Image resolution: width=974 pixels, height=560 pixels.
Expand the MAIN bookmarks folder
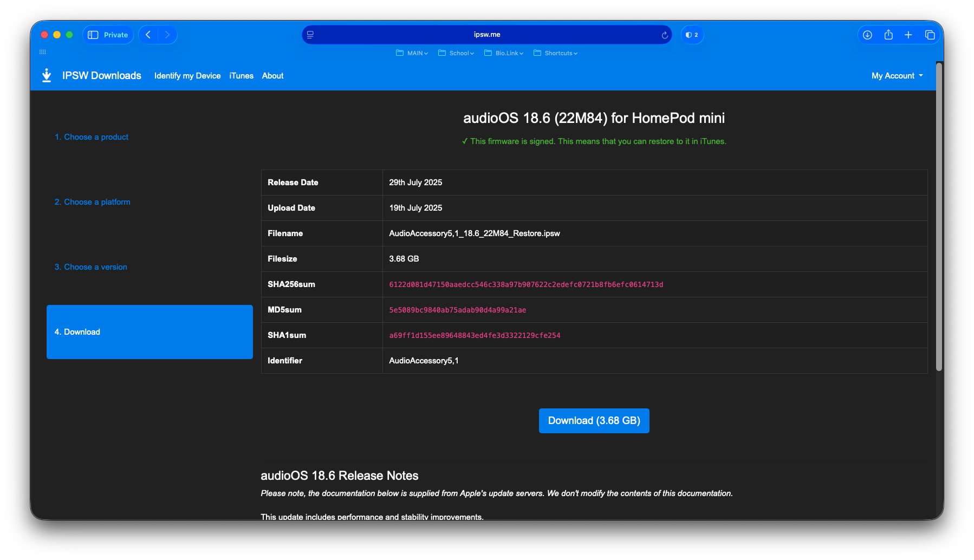(x=412, y=53)
